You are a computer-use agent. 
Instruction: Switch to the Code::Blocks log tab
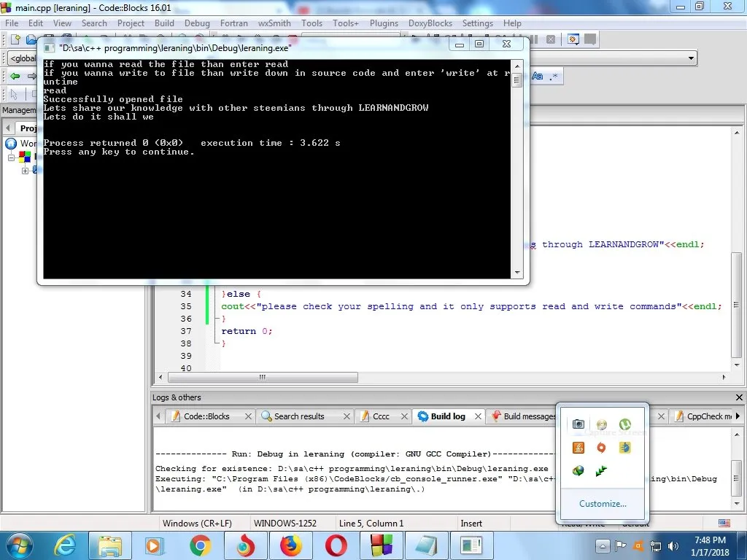pos(206,416)
